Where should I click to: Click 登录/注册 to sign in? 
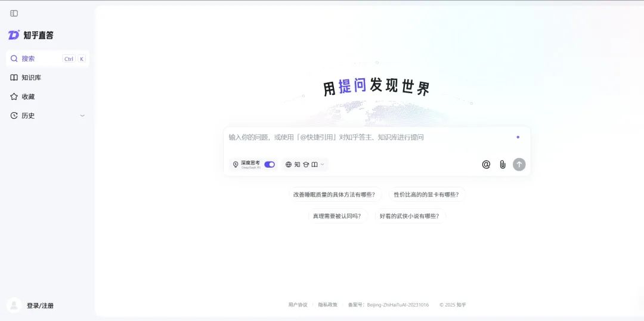[x=40, y=305]
